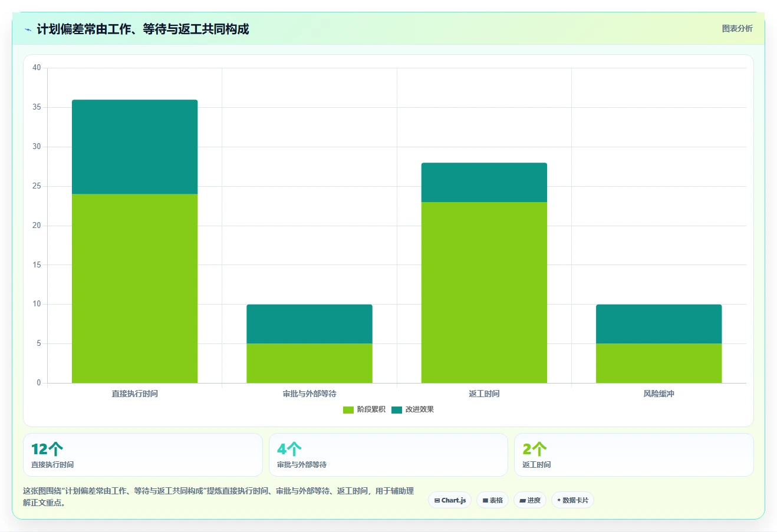Click the 数据卡片 tag chip
Screen dimensions: 777x532
[572, 500]
